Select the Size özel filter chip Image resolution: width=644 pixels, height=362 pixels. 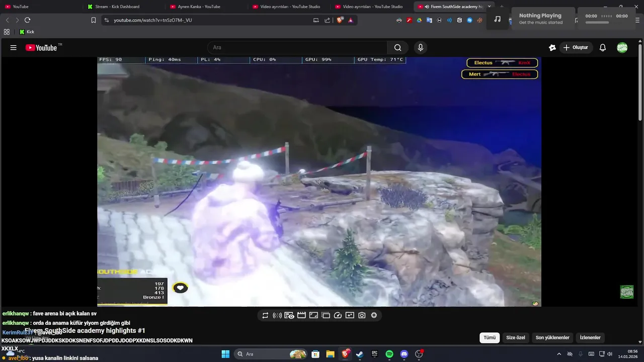click(x=515, y=338)
